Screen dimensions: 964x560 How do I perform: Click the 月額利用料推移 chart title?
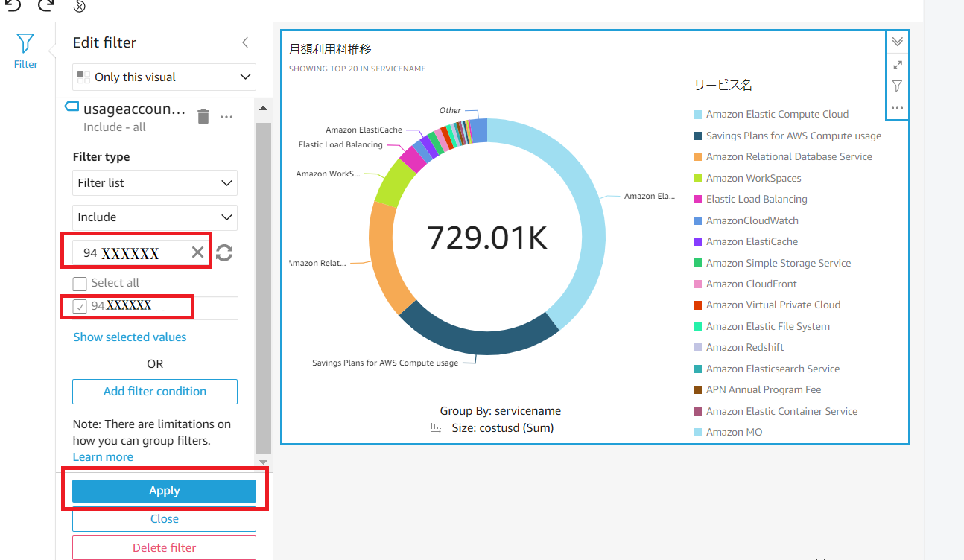click(330, 49)
